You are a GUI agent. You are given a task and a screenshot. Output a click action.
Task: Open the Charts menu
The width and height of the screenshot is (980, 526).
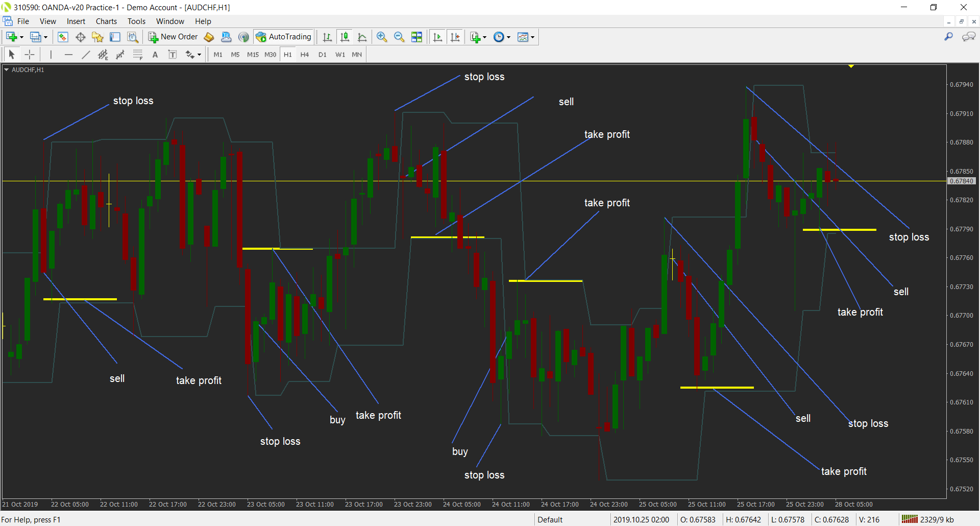106,21
